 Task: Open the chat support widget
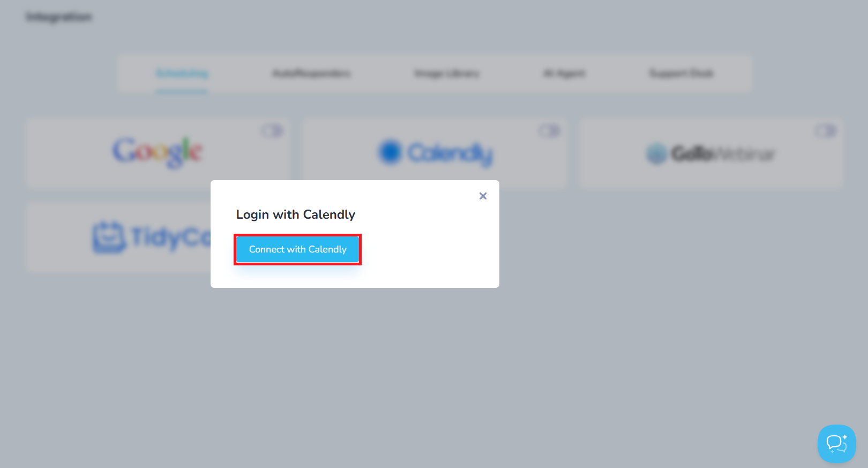pos(836,443)
